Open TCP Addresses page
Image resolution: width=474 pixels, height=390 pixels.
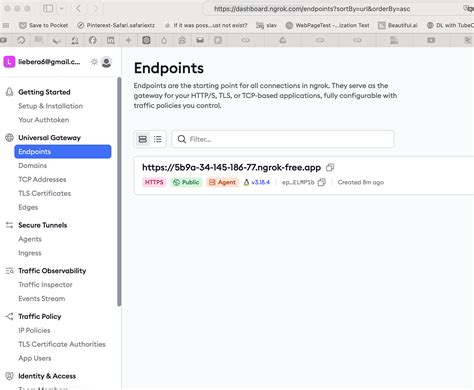pyautogui.click(x=42, y=179)
